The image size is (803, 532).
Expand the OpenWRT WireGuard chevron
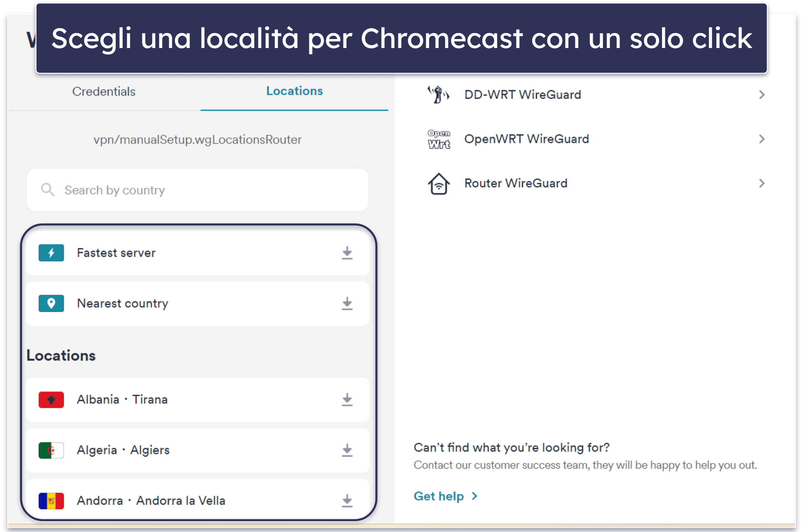pyautogui.click(x=762, y=139)
